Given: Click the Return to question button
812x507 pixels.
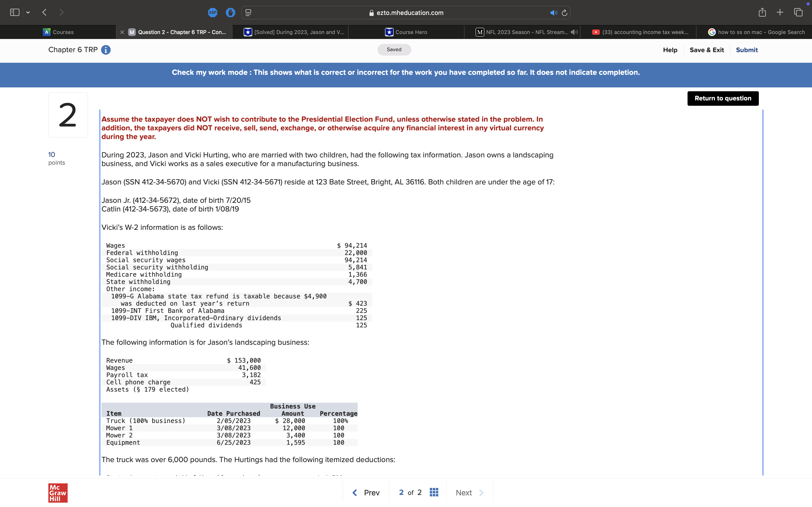Looking at the screenshot, I should tap(723, 98).
